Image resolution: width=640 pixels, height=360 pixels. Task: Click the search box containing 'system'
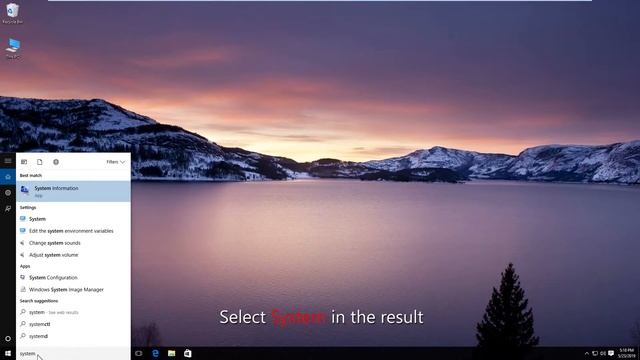pyautogui.click(x=73, y=353)
